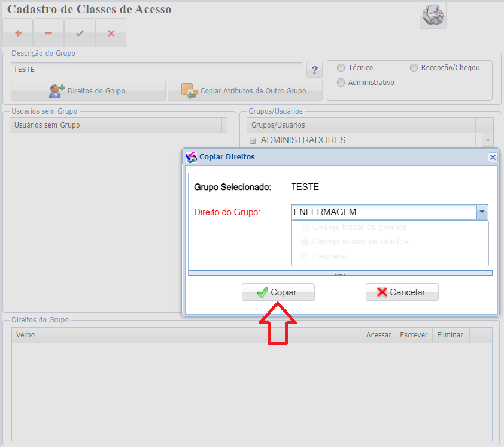Click the Verbo column header
This screenshot has width=504, height=447.
(x=186, y=335)
